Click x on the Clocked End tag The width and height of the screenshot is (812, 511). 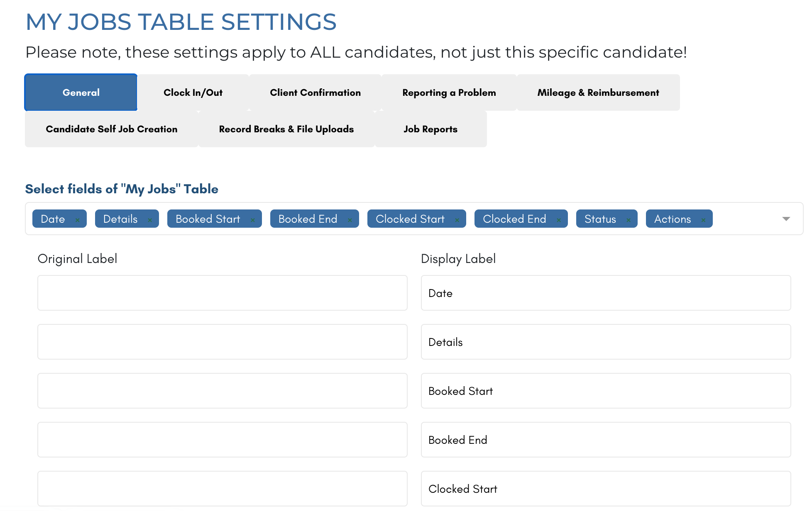click(558, 220)
